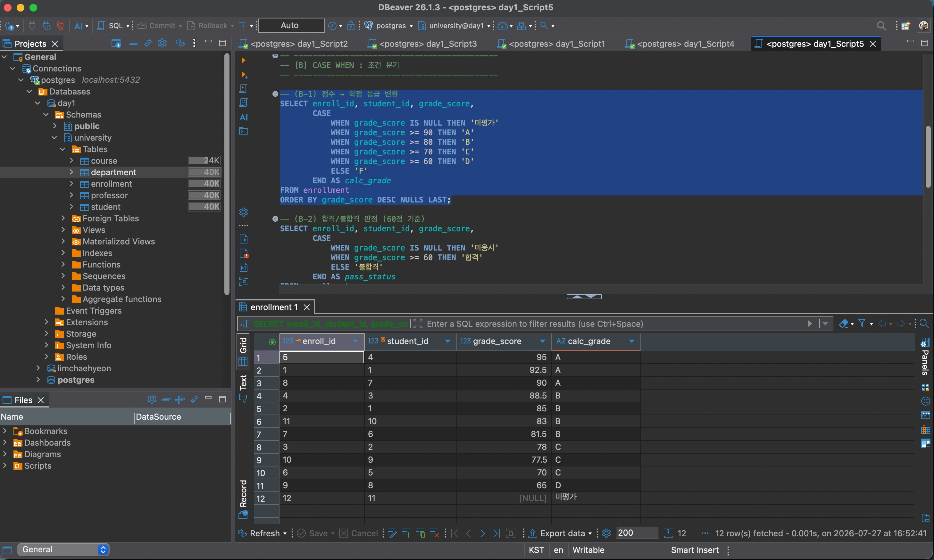Open the SQL console terminal icon in editor gutter
The width and height of the screenshot is (934, 560).
point(244,131)
